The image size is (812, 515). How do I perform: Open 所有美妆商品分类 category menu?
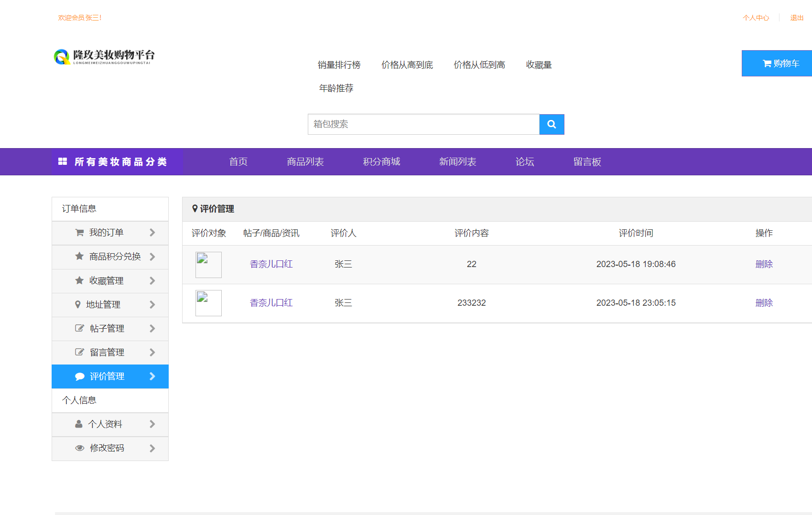117,161
